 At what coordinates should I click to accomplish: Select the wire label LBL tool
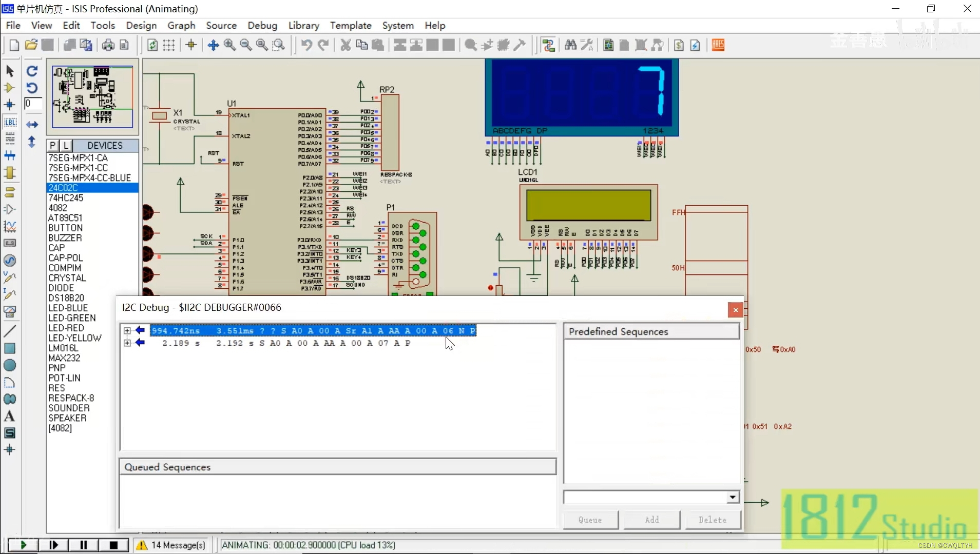[10, 122]
